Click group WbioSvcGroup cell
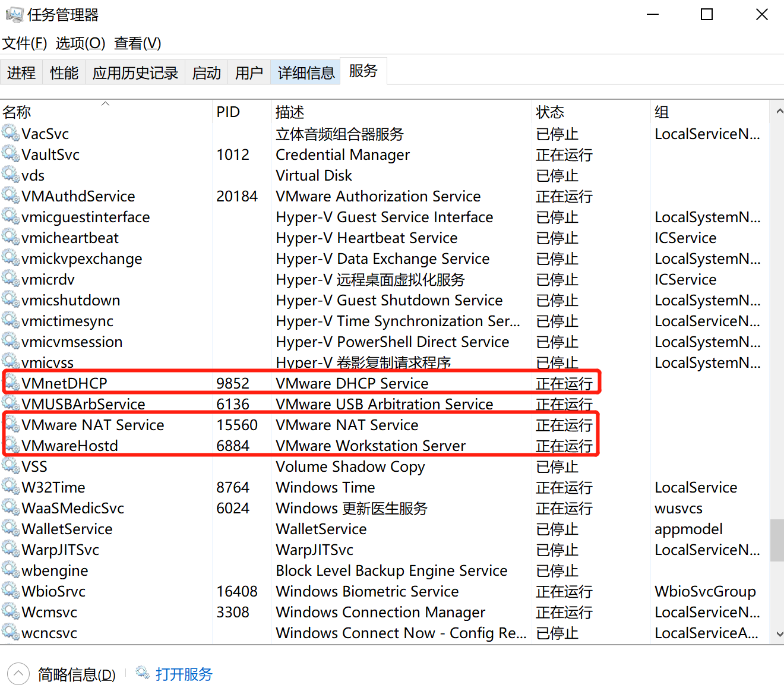The width and height of the screenshot is (784, 694). point(705,591)
